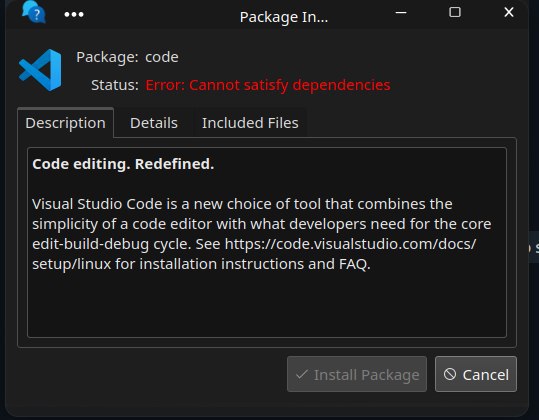Screen dimensions: 539x420
Task: Minimize the Package Installer window
Action: [401, 13]
